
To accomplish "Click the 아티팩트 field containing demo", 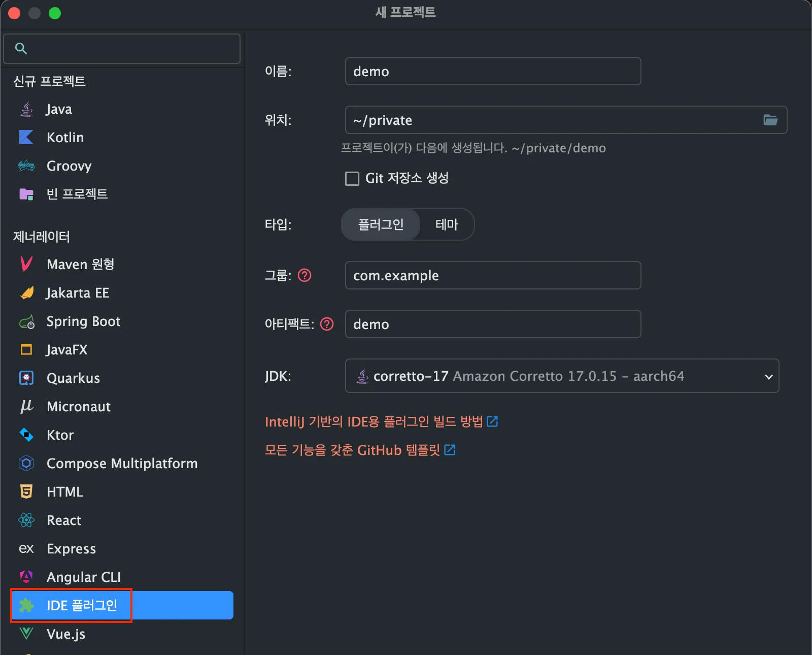I will (493, 324).
